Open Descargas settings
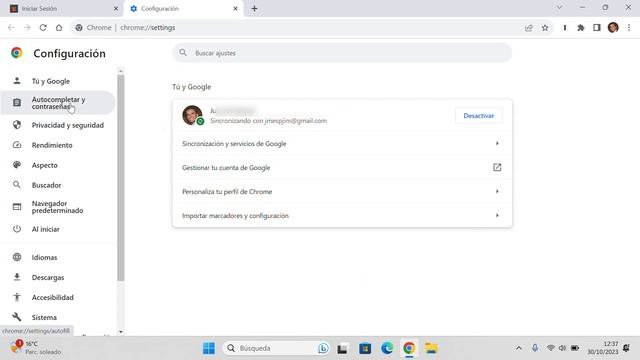Image resolution: width=640 pixels, height=360 pixels. (x=48, y=278)
